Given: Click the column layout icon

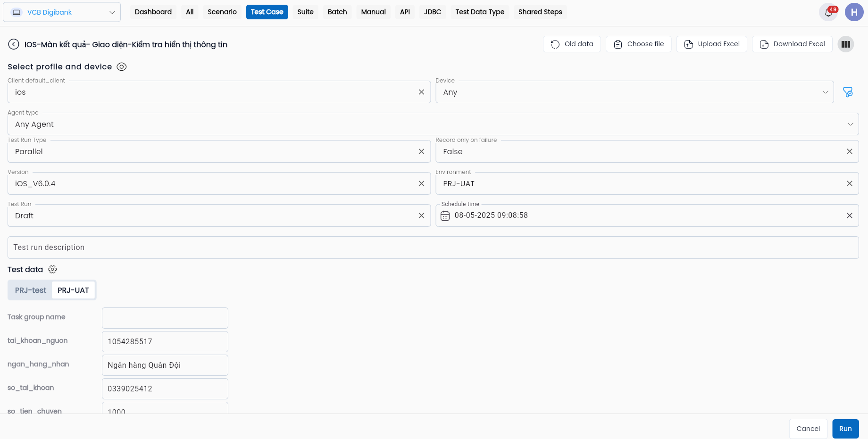Looking at the screenshot, I should tap(846, 44).
